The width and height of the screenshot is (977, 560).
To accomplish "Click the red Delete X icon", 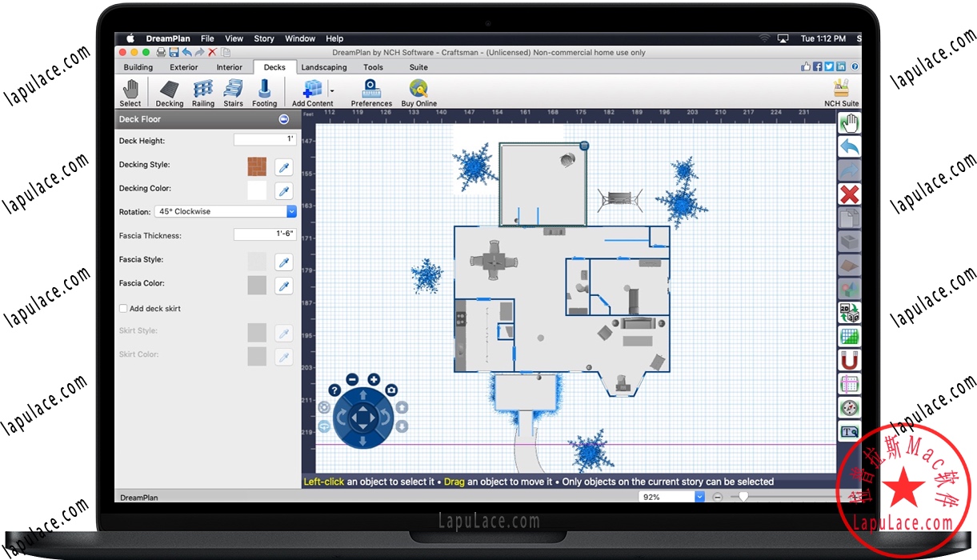I will pos(849,194).
